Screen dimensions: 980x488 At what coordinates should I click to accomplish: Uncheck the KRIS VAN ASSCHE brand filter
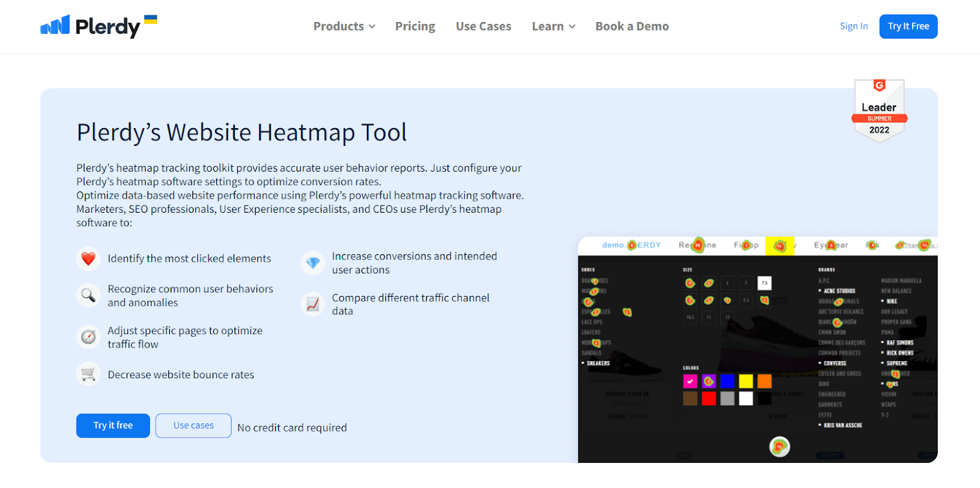(x=840, y=425)
